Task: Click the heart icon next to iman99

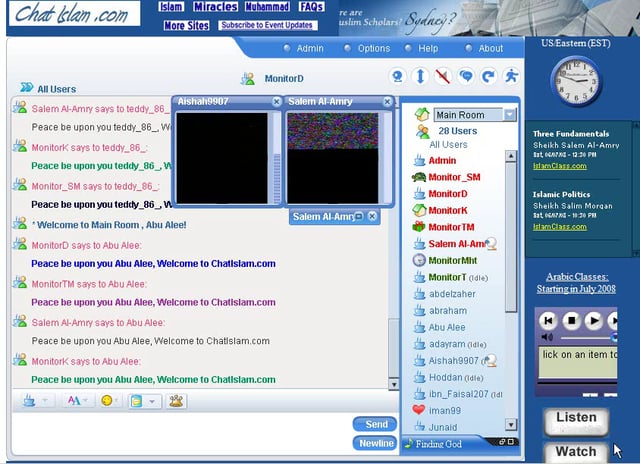Action: [419, 409]
